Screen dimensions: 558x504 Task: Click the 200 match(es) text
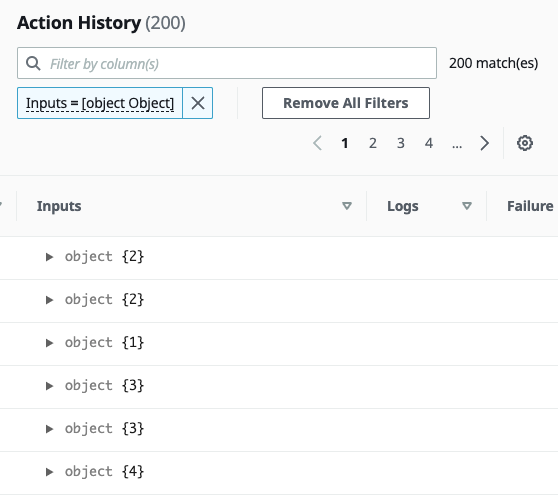tap(493, 63)
